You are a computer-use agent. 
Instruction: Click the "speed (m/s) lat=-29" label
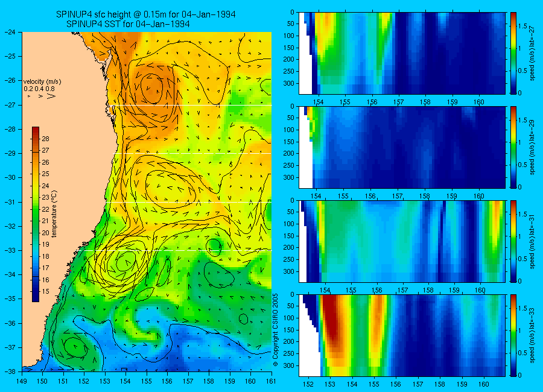pyautogui.click(x=532, y=148)
